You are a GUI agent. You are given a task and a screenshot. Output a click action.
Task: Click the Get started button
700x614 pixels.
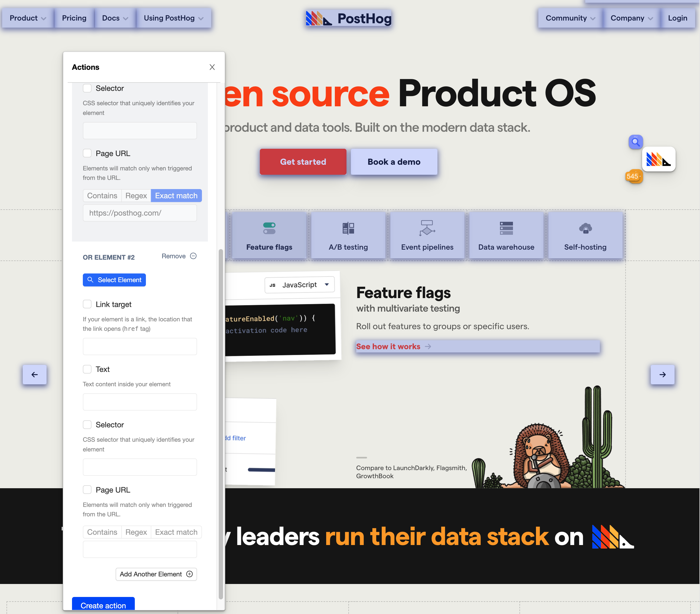[x=303, y=162]
